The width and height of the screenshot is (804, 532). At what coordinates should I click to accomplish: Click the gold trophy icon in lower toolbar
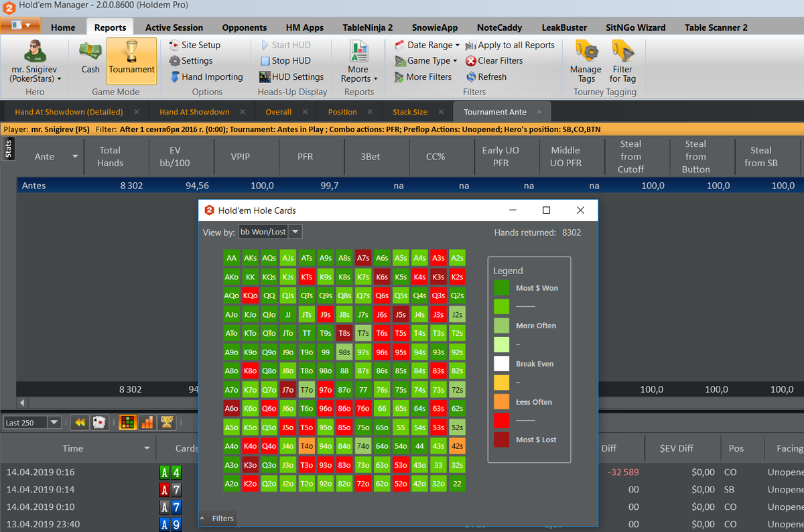coord(166,422)
